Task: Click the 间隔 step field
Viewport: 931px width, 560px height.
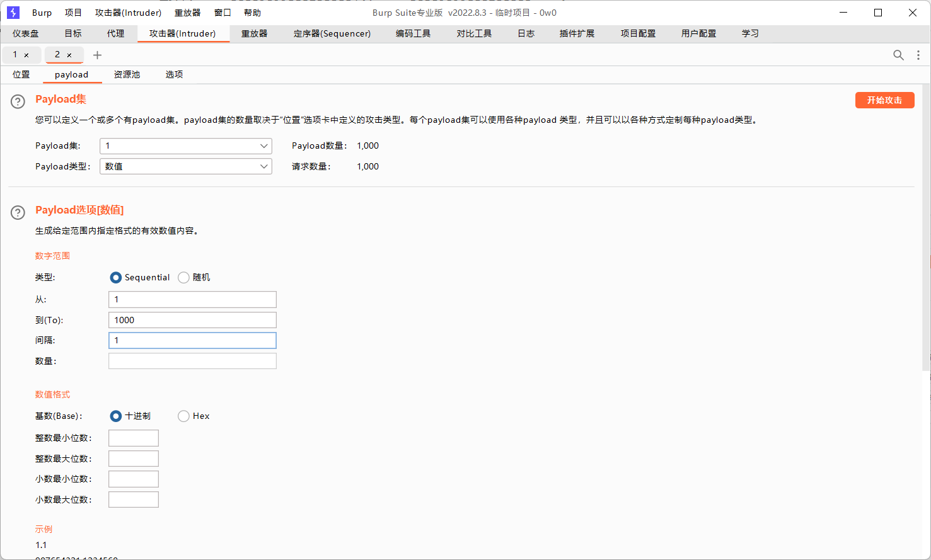Action: coord(192,340)
